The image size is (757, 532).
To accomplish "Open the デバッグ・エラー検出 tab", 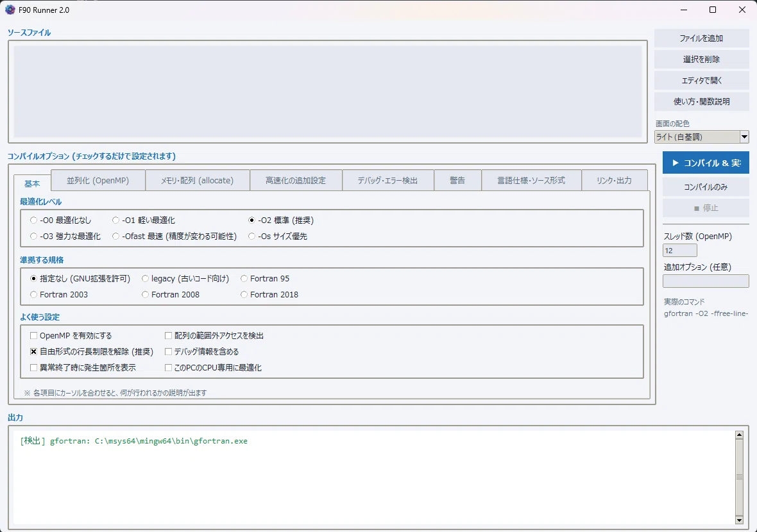I will [387, 180].
